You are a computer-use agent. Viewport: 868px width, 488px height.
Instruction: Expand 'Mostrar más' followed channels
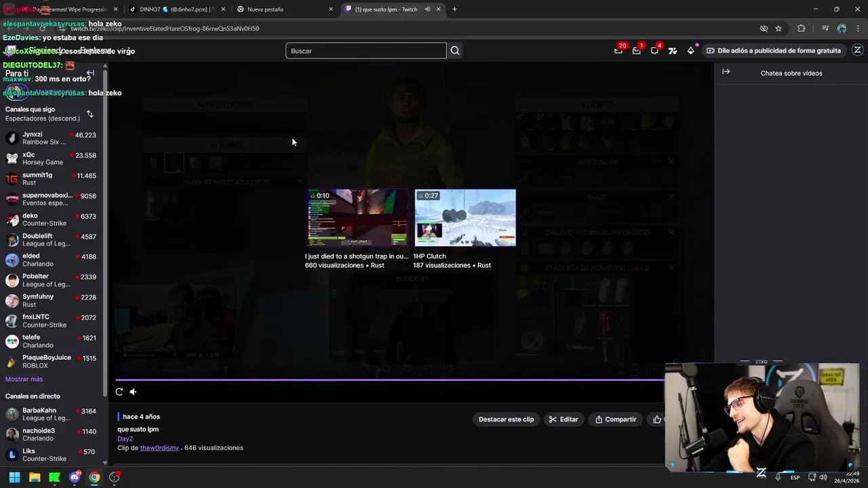pyautogui.click(x=24, y=379)
